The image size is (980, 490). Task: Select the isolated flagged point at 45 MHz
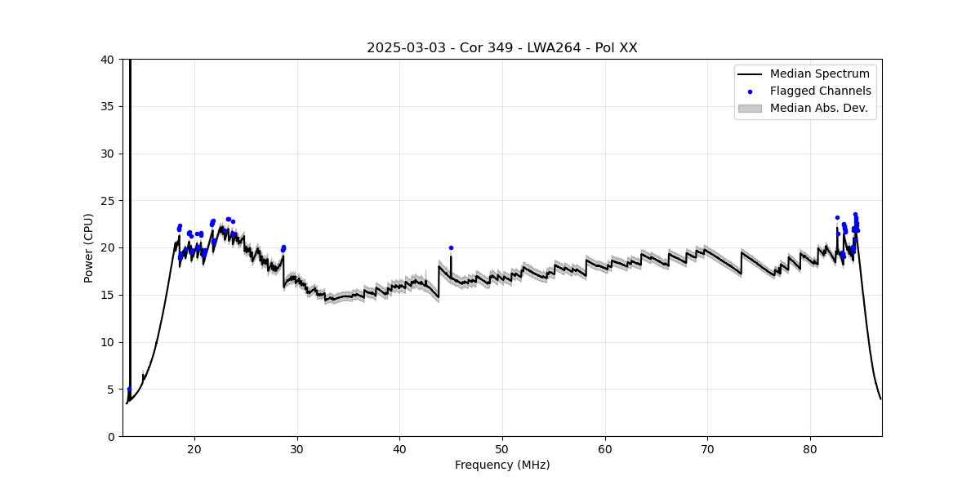(x=451, y=247)
